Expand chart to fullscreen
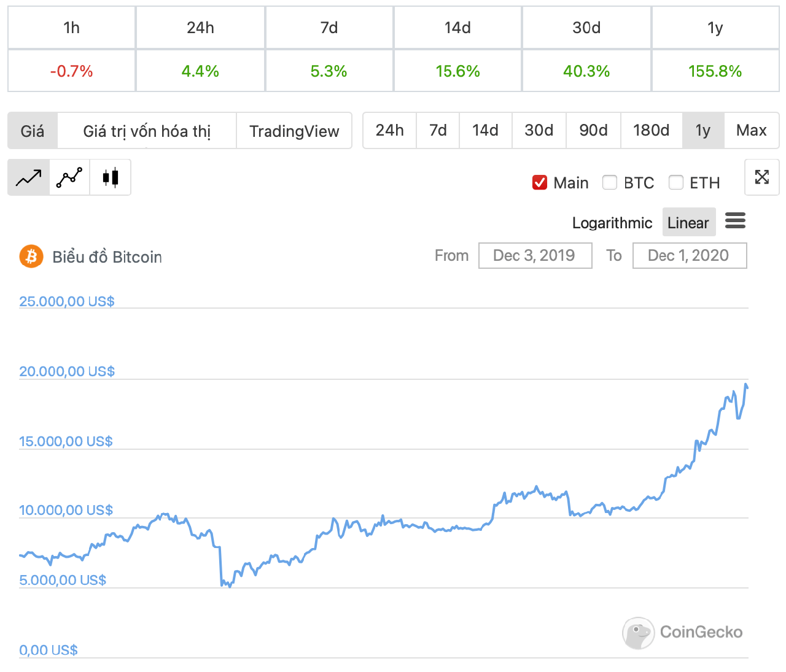 point(762,177)
